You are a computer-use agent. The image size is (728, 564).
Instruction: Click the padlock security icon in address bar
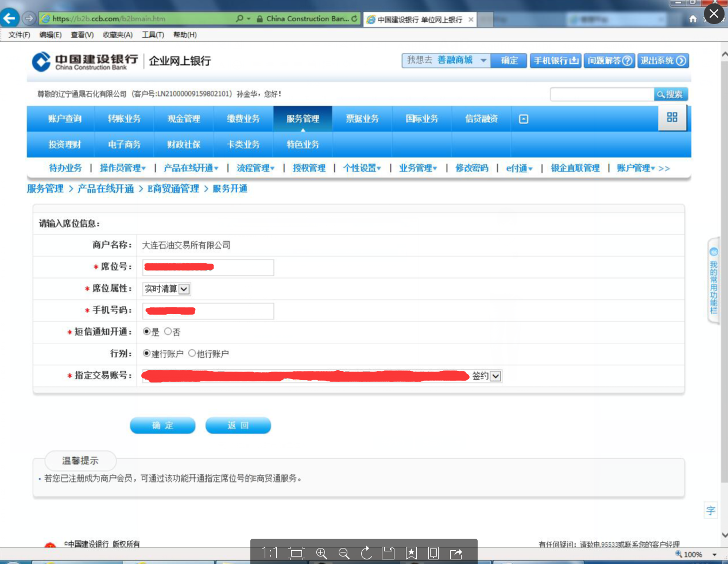(x=261, y=18)
